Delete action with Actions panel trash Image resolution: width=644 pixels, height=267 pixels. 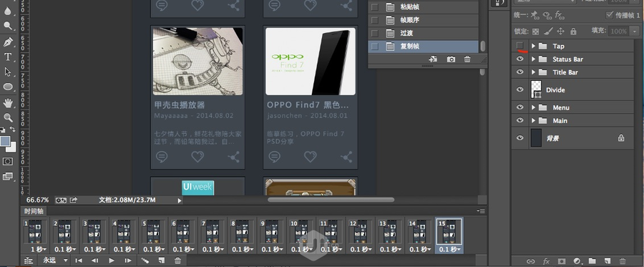pyautogui.click(x=467, y=59)
